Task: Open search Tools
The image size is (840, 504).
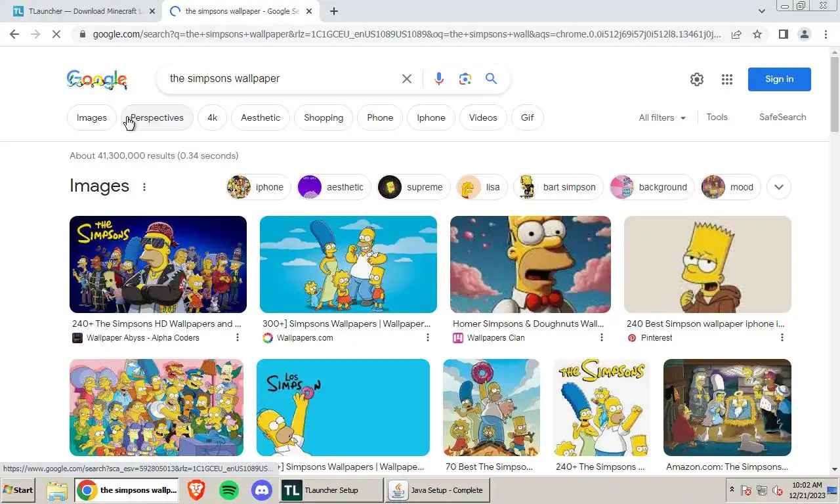Action: pyautogui.click(x=717, y=117)
